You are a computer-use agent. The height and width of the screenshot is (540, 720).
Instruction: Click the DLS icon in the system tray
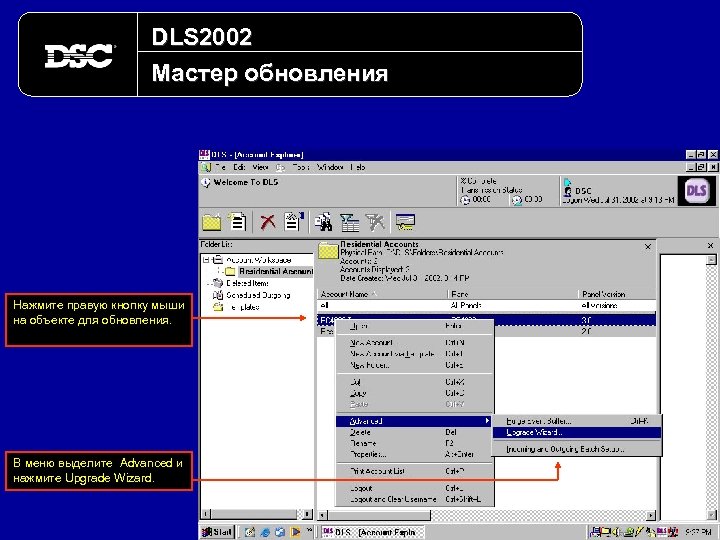662,532
